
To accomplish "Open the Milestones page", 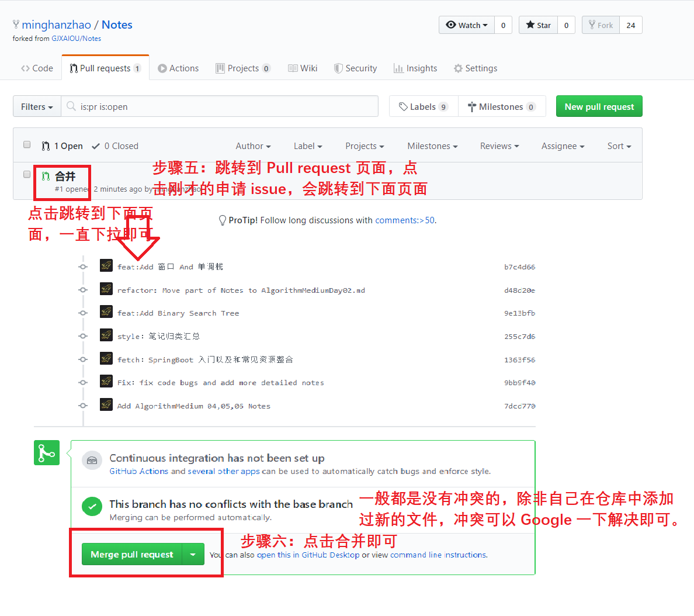I will [x=502, y=107].
